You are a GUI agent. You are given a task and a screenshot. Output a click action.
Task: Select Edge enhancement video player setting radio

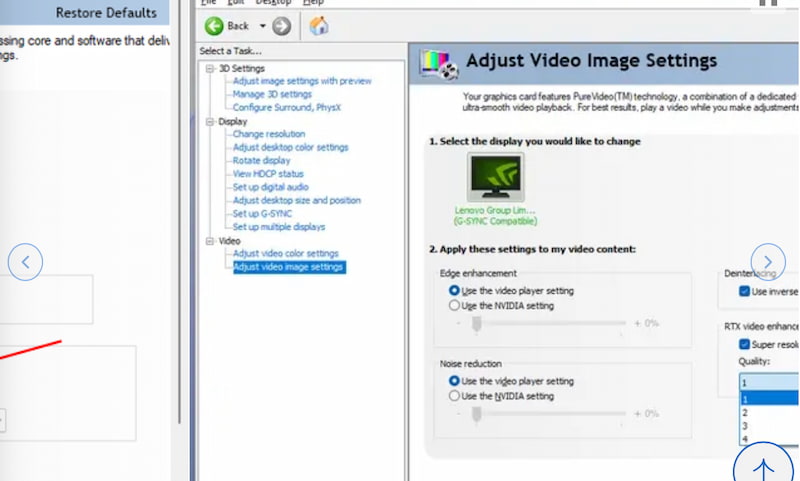455,290
